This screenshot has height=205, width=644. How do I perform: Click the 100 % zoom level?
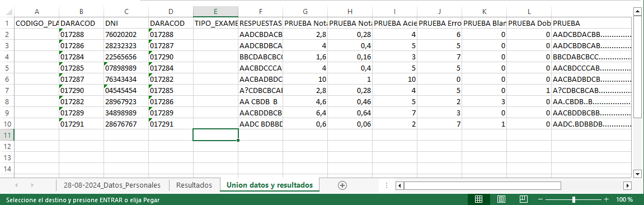tap(624, 199)
